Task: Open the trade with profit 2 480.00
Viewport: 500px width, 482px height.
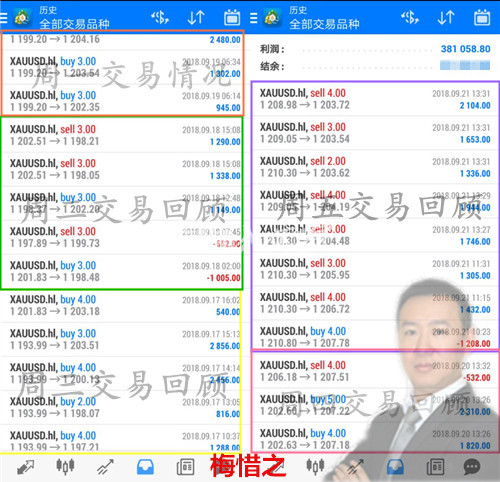Action: 122,40
